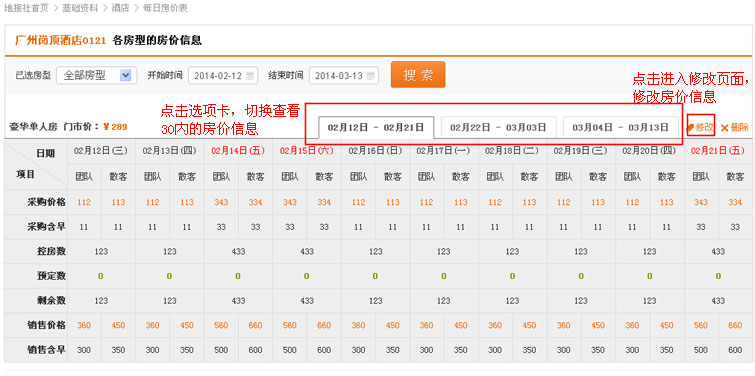This screenshot has height=376, width=755.
Task: Click start time field 2014-02-12
Action: [223, 76]
